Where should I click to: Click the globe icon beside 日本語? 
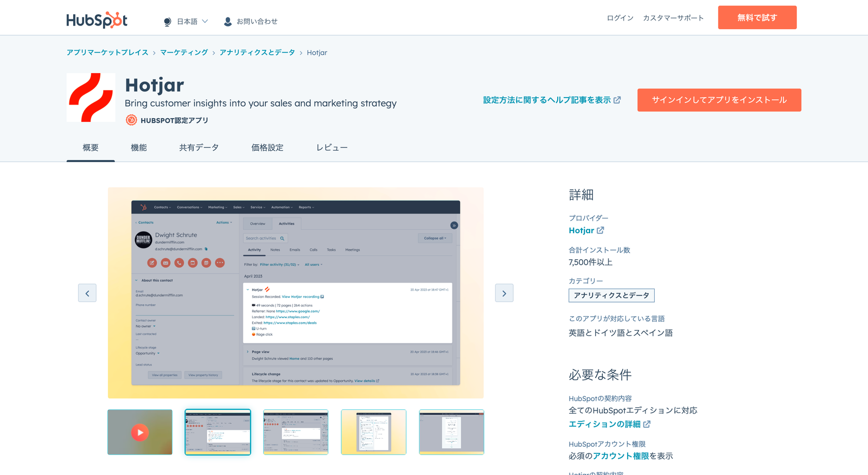click(x=167, y=22)
